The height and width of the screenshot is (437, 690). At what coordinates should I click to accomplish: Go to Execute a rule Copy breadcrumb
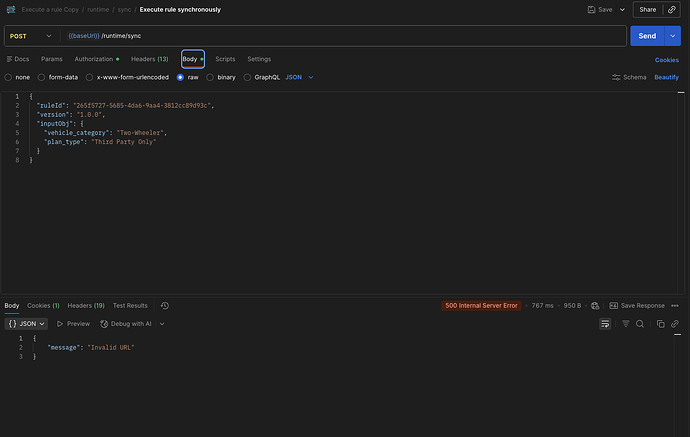50,9
